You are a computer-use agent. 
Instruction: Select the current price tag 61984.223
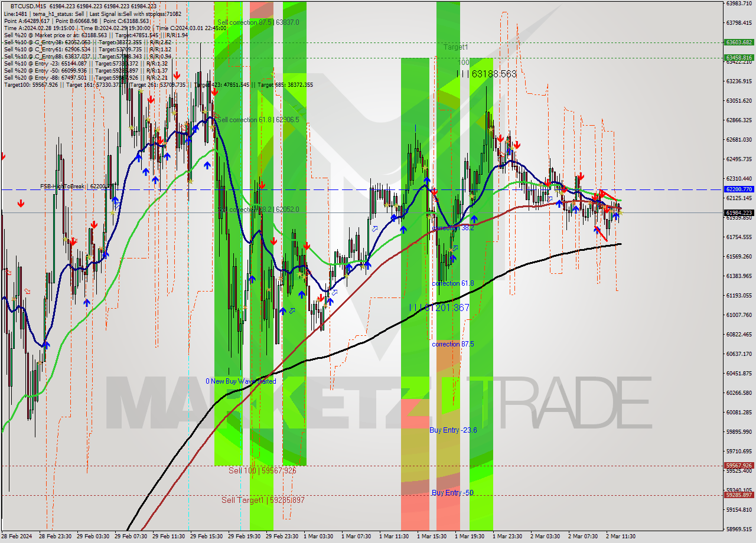(739, 212)
